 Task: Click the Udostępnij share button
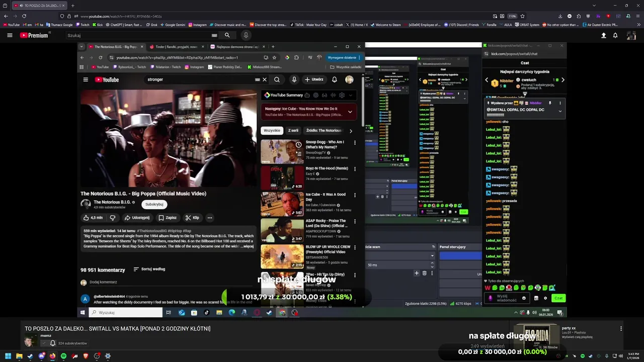click(x=137, y=218)
